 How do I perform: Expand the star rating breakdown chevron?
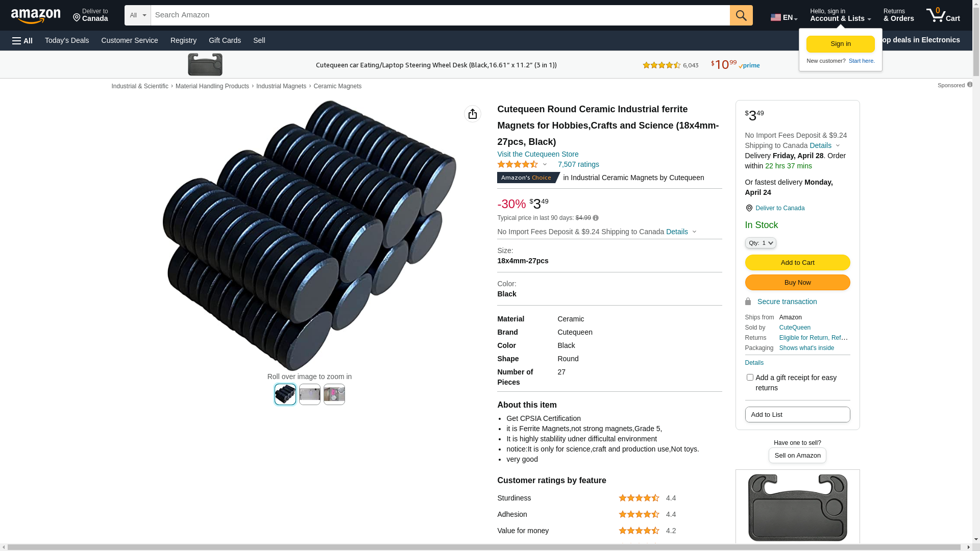(x=545, y=165)
